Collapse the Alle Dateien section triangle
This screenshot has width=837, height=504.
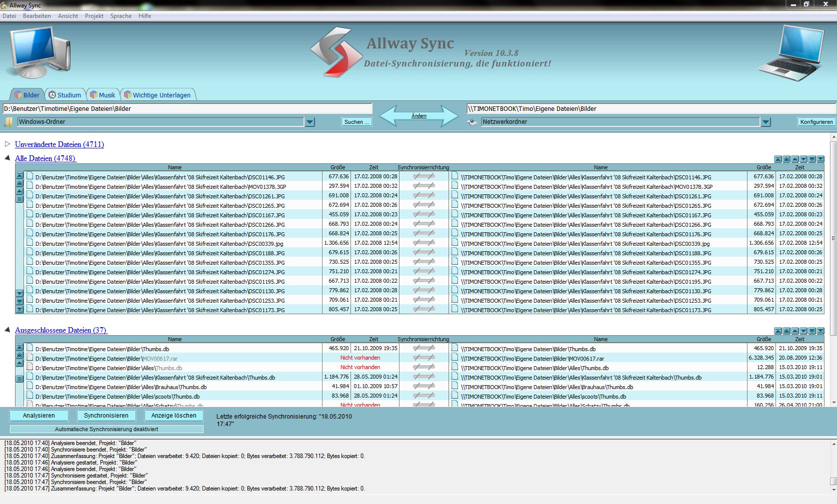coord(7,158)
